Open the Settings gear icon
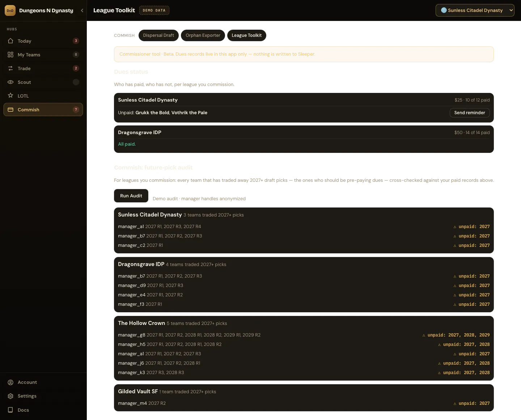The width and height of the screenshot is (521, 420). [10, 396]
